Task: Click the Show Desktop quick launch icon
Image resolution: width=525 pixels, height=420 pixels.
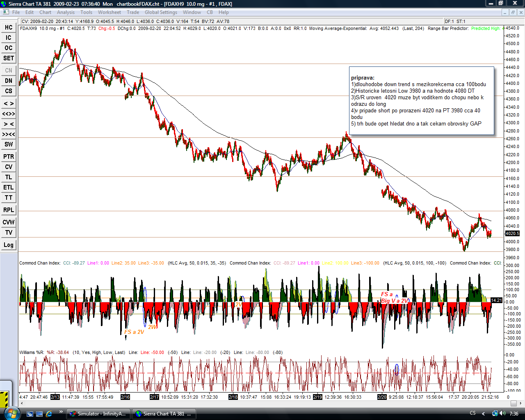Action: coord(39,414)
